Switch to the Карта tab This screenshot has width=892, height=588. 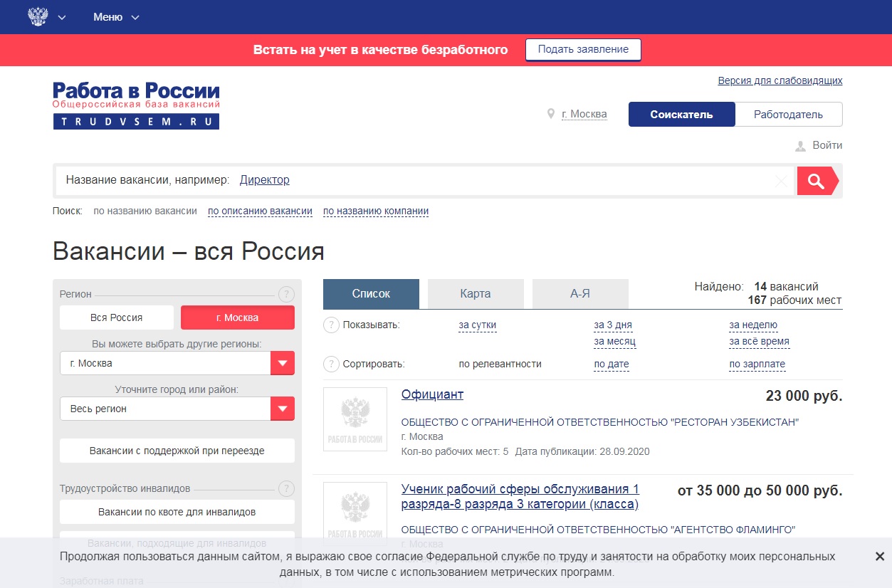click(x=476, y=293)
